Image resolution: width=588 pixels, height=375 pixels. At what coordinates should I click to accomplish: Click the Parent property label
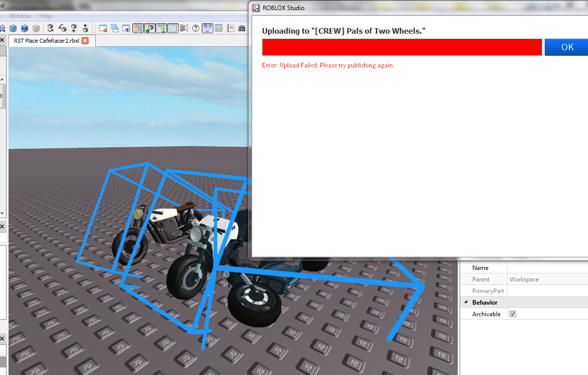coord(481,279)
